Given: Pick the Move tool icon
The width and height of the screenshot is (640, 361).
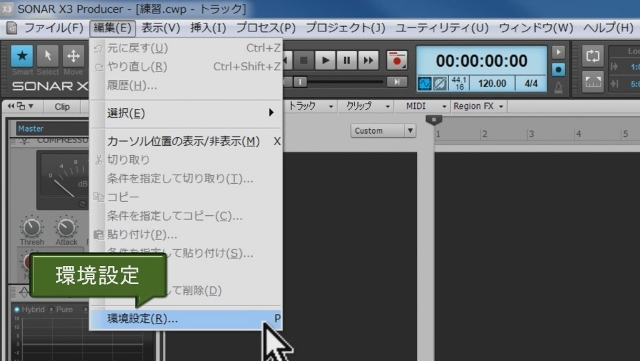Looking at the screenshot, I should [73, 56].
